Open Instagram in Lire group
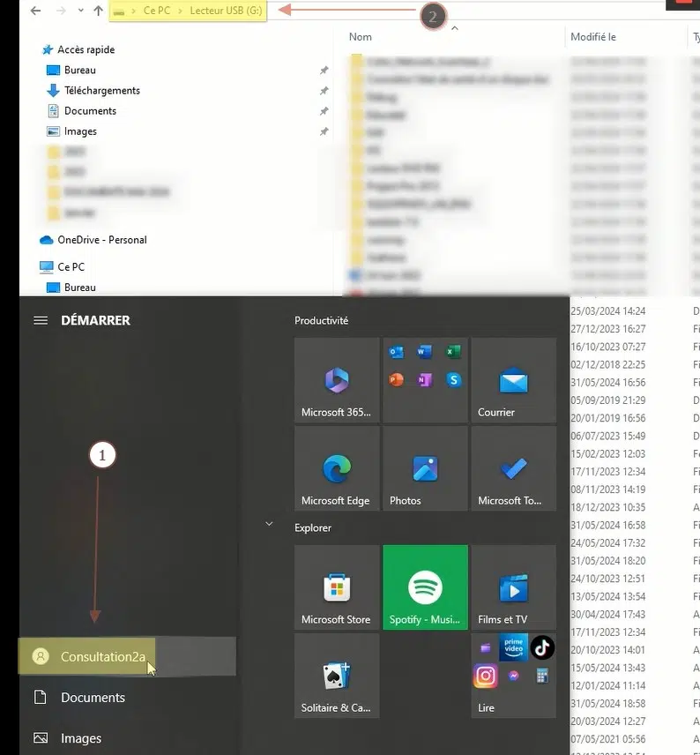 [x=485, y=676]
